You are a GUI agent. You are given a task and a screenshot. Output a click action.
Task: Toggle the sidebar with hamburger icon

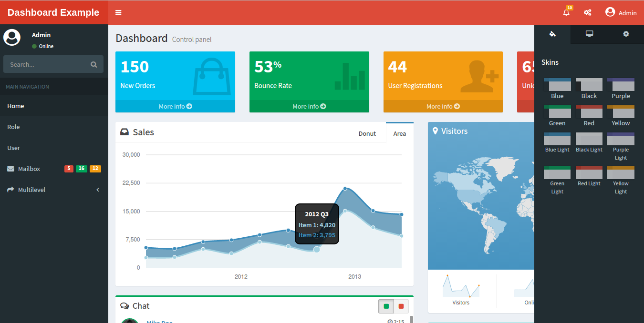point(118,12)
